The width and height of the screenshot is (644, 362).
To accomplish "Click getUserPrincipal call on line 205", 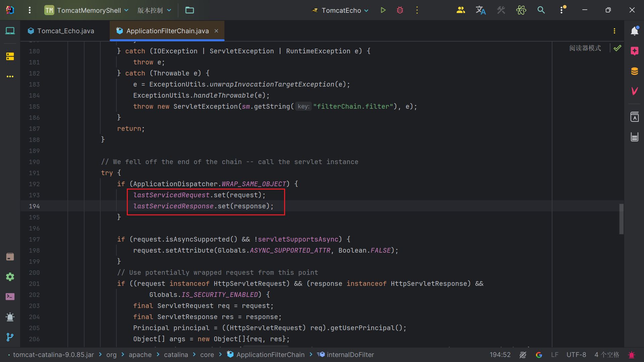I will pyautogui.click(x=363, y=328).
